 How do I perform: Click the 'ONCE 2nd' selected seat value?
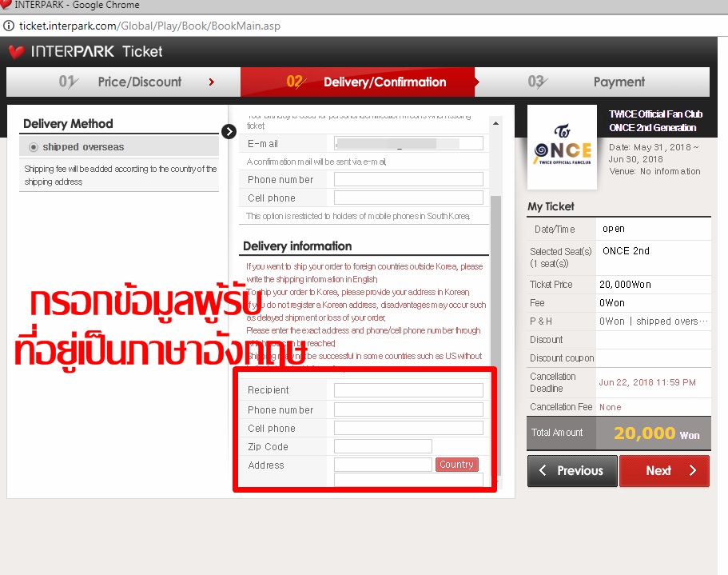(626, 251)
